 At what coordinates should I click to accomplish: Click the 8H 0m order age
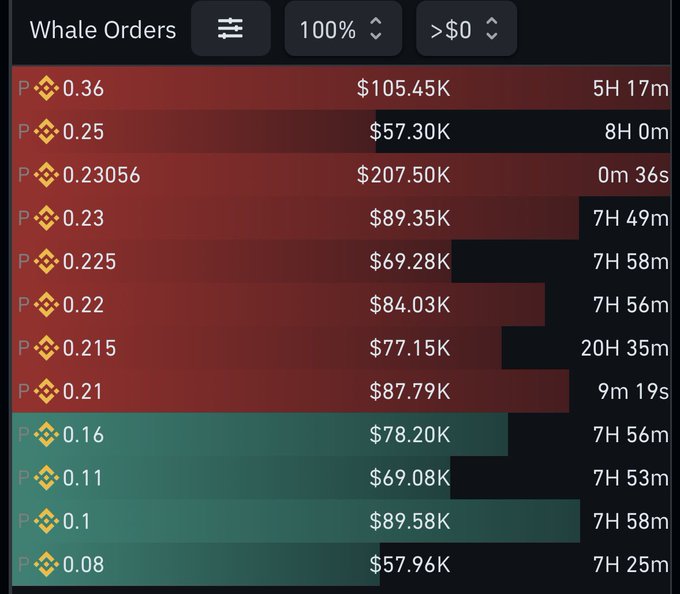point(637,132)
